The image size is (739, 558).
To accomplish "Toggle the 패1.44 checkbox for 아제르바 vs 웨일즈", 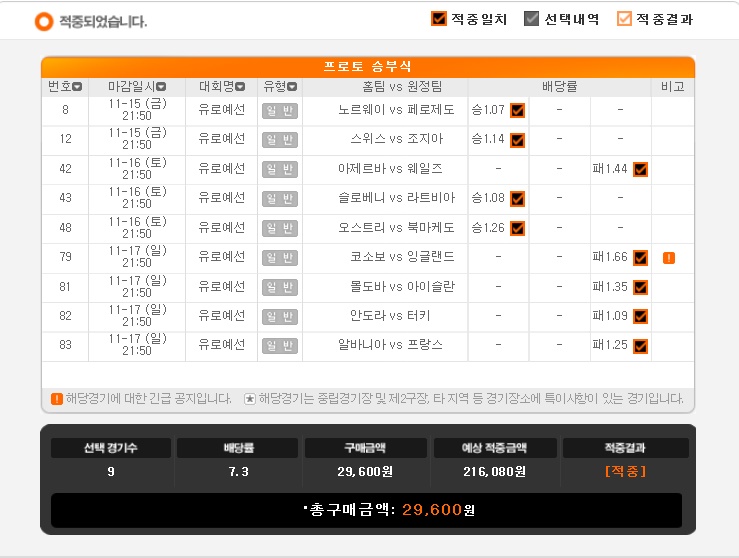I will (640, 169).
